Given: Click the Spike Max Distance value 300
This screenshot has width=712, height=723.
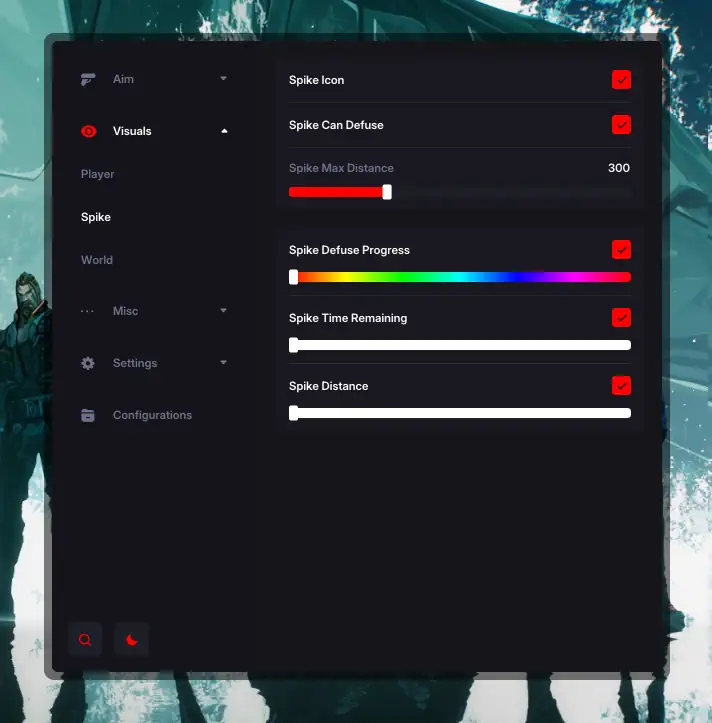Looking at the screenshot, I should pyautogui.click(x=619, y=168).
